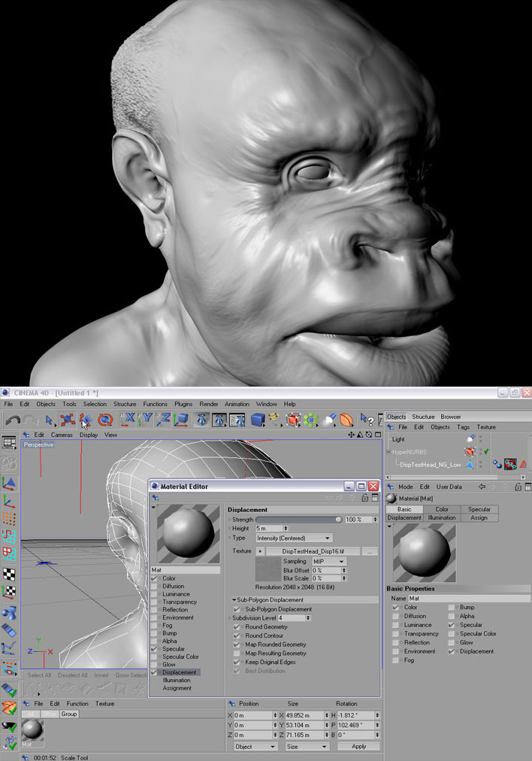Collapse the Sub-Polygon Displacement section
This screenshot has height=761, width=532.
234,599
